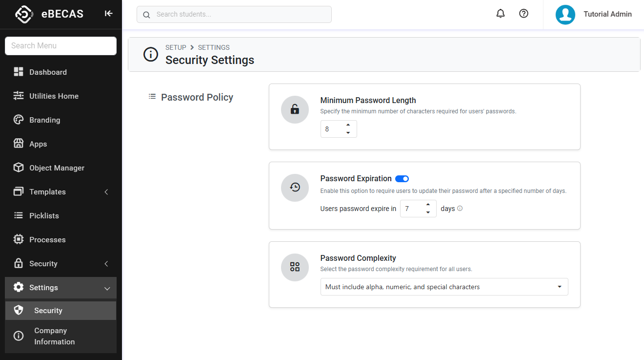
Task: Open Dashboard from the sidebar
Action: pos(48,72)
